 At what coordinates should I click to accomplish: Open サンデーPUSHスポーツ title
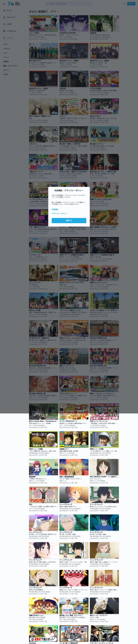point(68,421)
